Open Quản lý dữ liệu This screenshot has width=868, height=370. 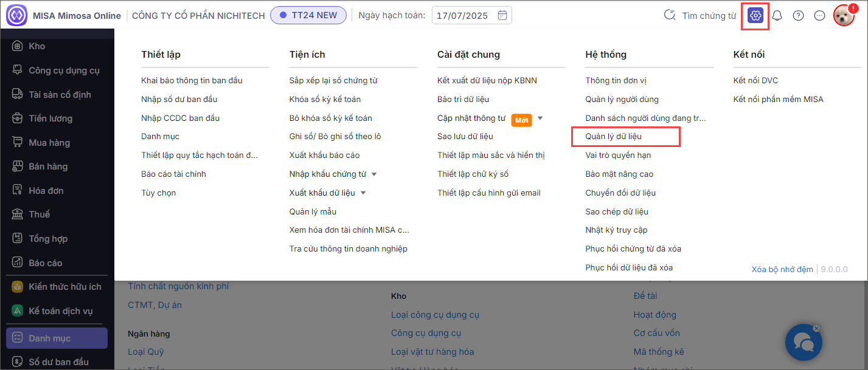click(x=614, y=137)
